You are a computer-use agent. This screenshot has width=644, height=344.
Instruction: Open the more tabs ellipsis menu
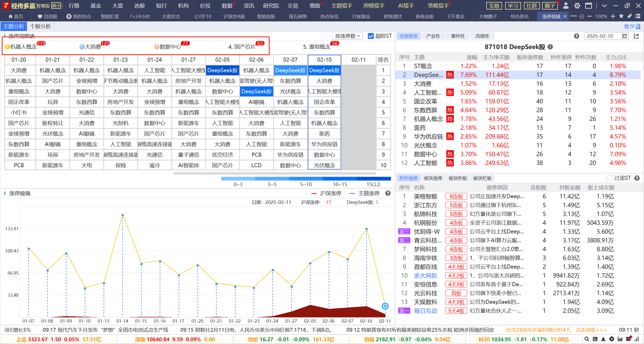tap(574, 16)
